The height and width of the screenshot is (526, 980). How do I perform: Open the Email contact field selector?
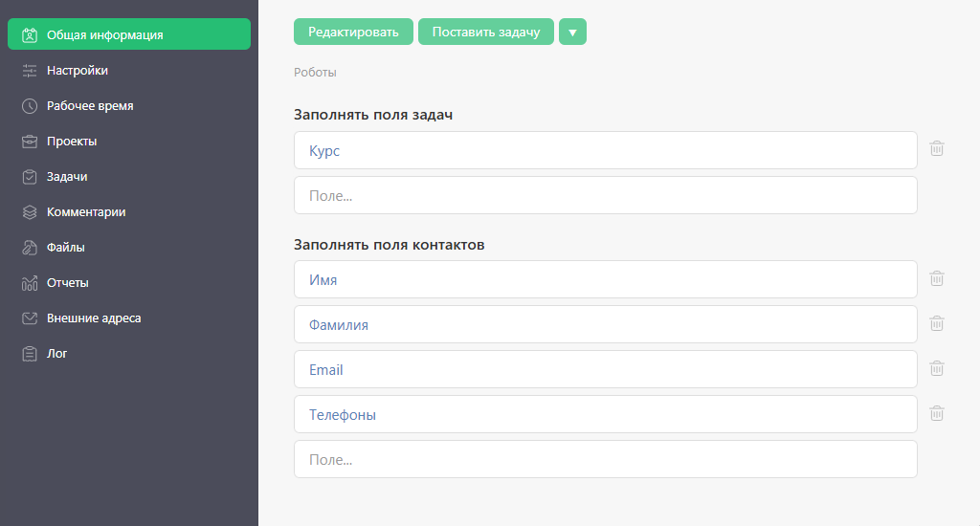point(605,369)
